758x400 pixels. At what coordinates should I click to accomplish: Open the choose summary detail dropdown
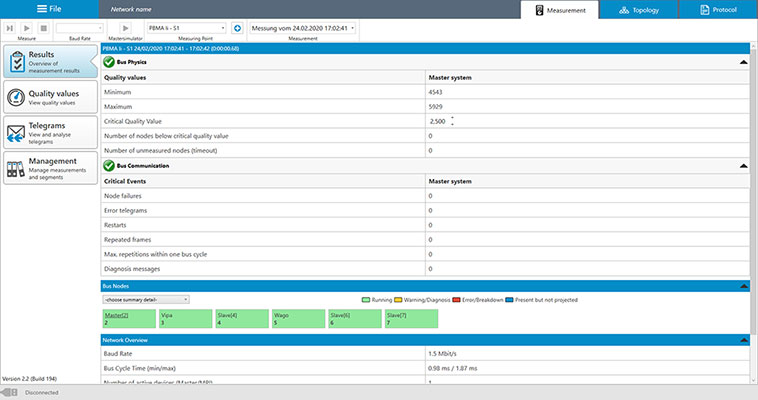point(145,299)
